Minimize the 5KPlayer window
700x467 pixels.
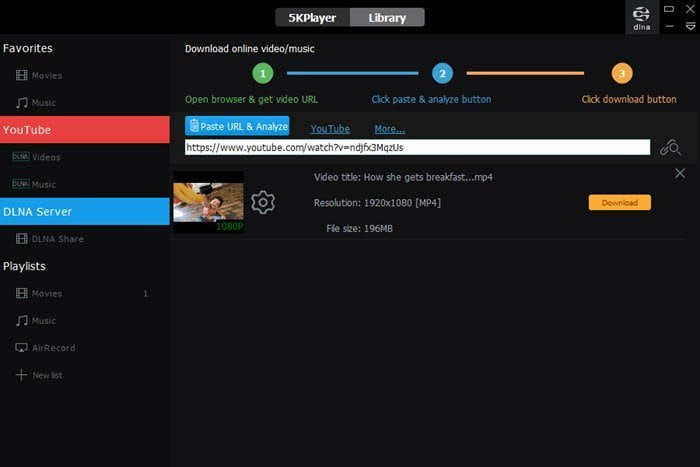(670, 26)
